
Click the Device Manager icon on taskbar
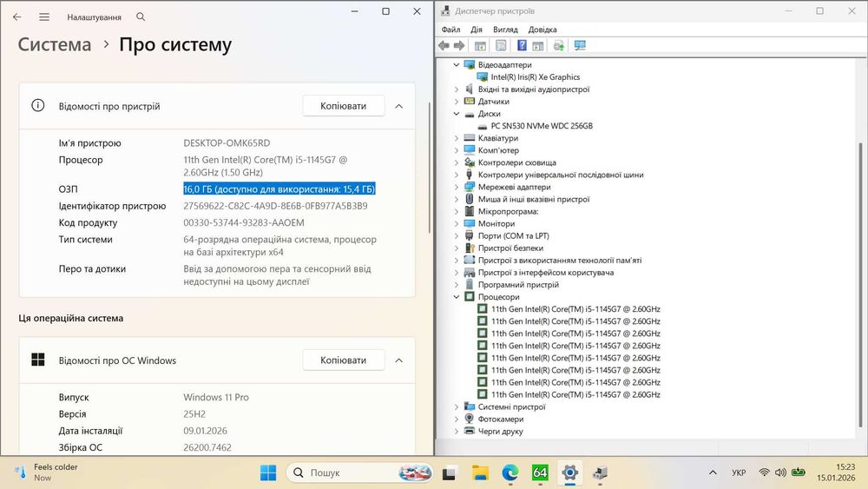point(600,473)
